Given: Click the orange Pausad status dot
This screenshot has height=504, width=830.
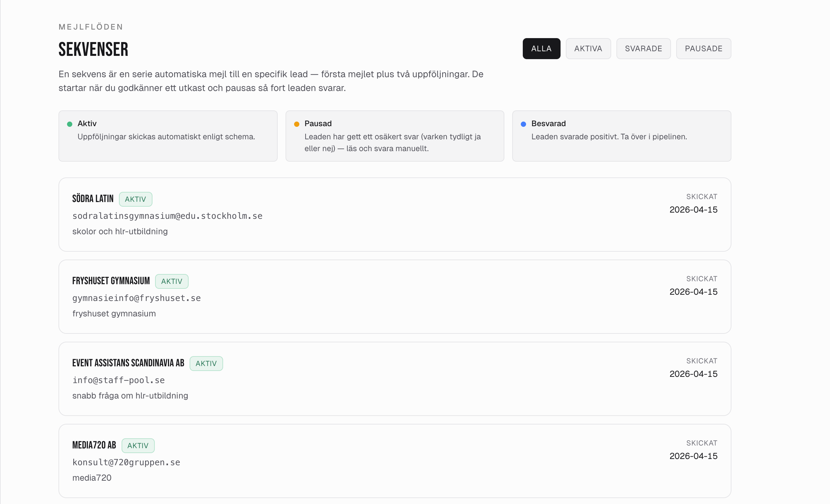Looking at the screenshot, I should coord(296,124).
